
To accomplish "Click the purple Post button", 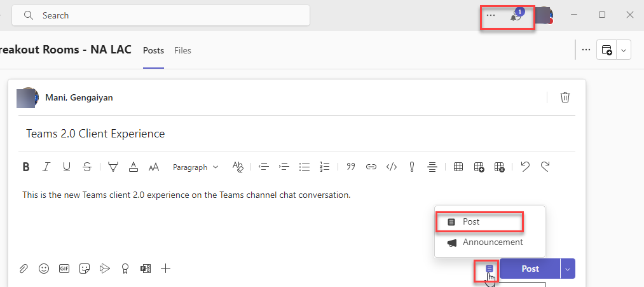I will (530, 269).
